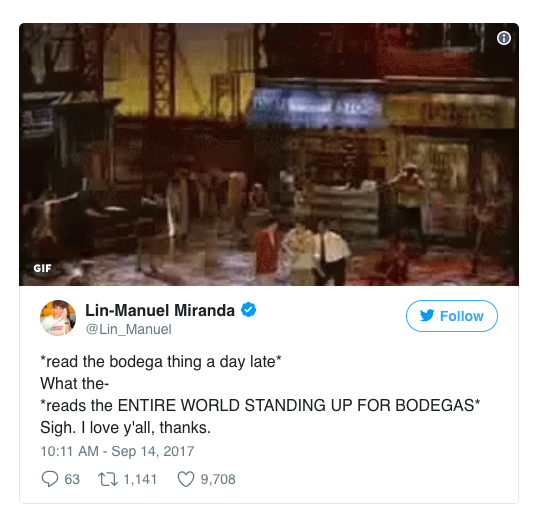The width and height of the screenshot is (545, 522).
Task: Click the 'What the-' line of tweet
Action: 75,384
